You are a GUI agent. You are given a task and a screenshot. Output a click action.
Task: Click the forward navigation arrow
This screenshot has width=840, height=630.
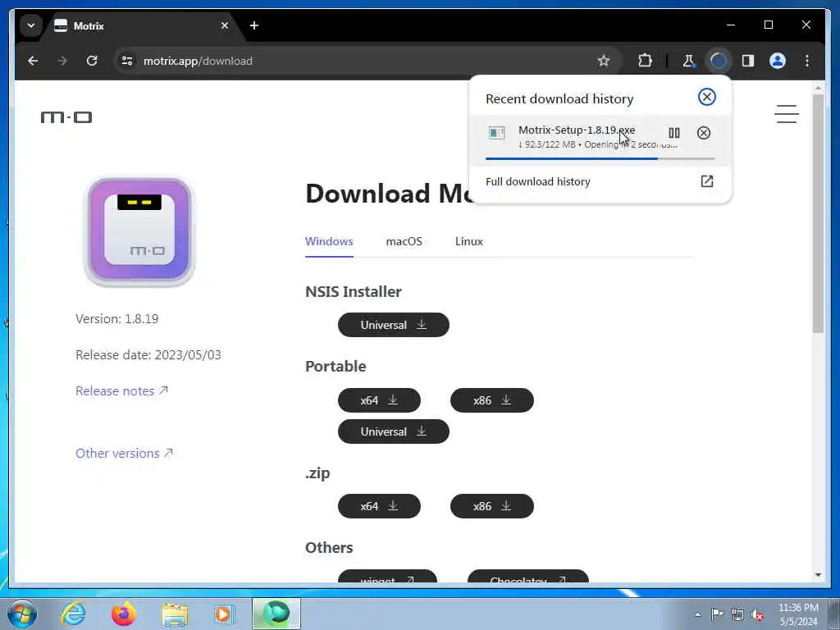click(62, 61)
